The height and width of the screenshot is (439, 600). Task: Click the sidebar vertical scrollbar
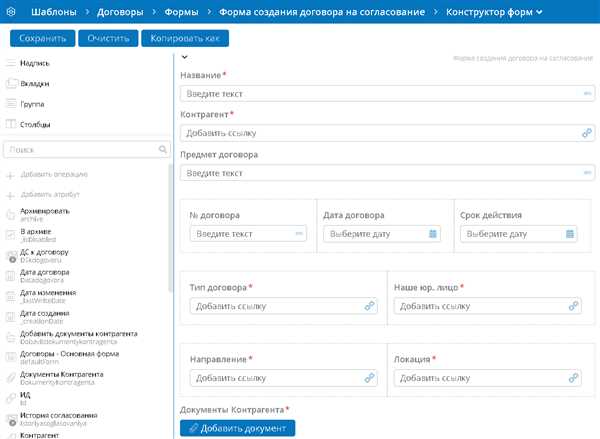[x=170, y=228]
